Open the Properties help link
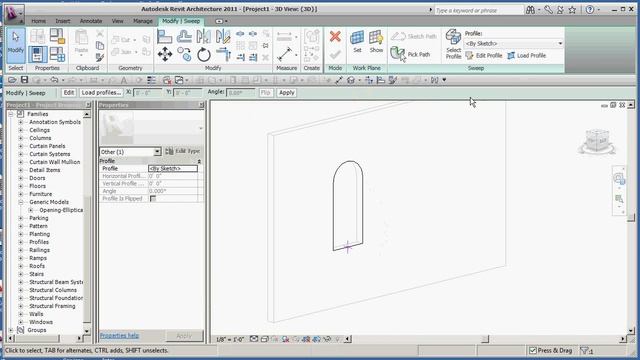The width and height of the screenshot is (640, 360). pos(120,336)
